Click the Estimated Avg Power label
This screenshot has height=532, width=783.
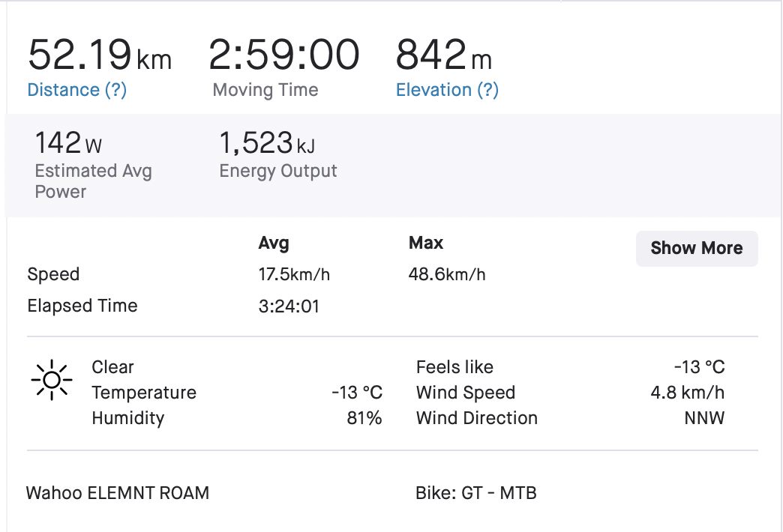coord(94,181)
